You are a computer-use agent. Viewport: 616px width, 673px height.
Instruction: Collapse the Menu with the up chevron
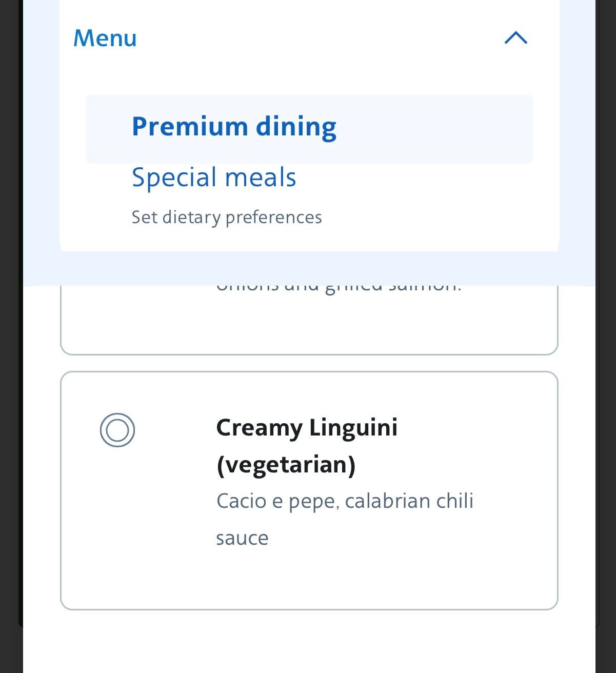(x=515, y=38)
